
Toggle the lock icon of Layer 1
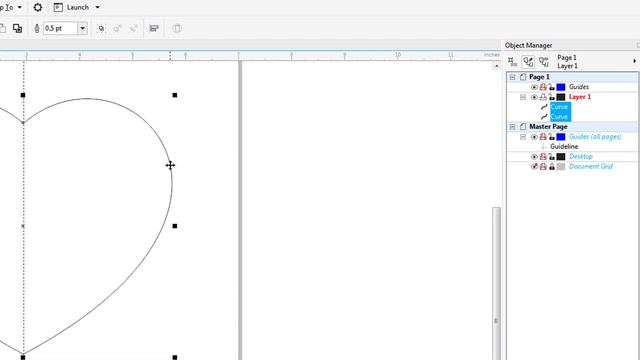(x=552, y=97)
